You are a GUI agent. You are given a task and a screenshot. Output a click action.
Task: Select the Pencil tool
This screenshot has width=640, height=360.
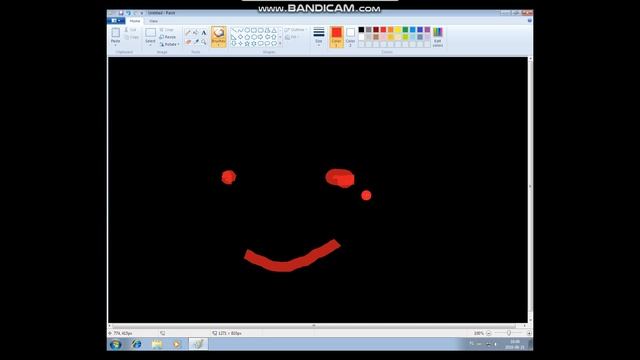(x=188, y=33)
